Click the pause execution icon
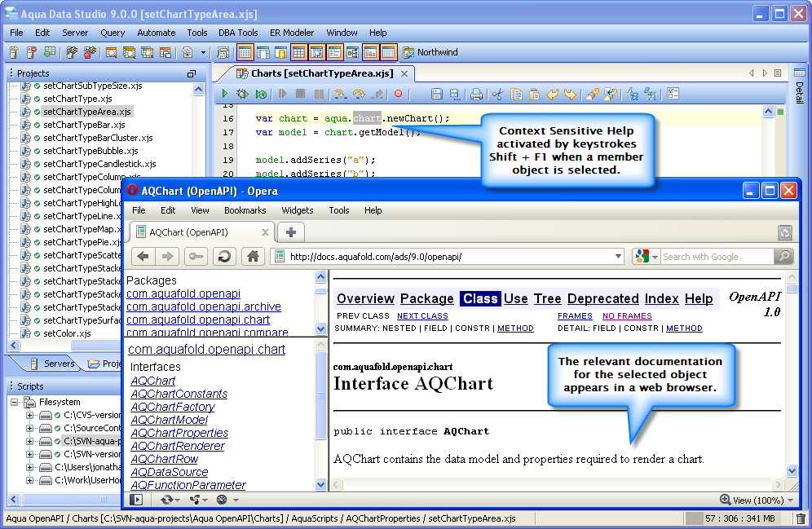The image size is (812, 529). (x=319, y=94)
